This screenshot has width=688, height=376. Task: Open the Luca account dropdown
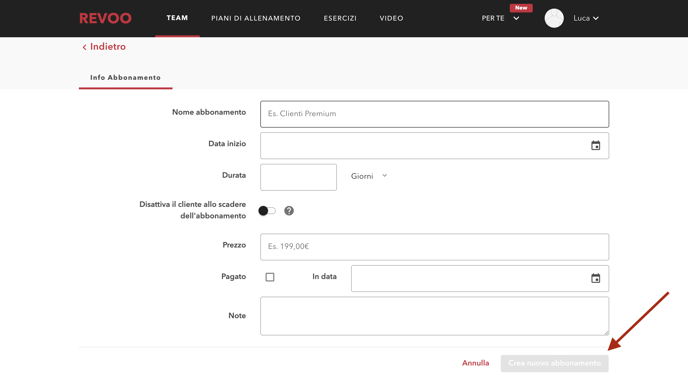586,18
